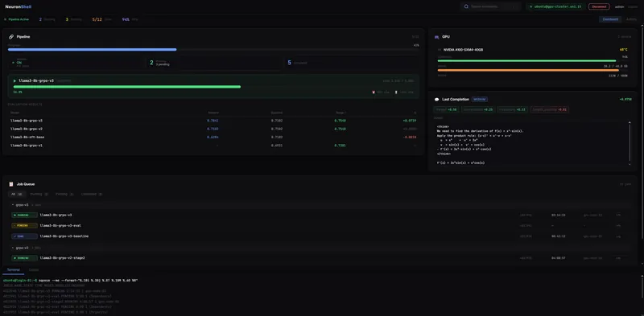This screenshot has height=316, width=644.
Task: Select llama3-8b-sft-base evaluation results row
Action: [x=213, y=137]
